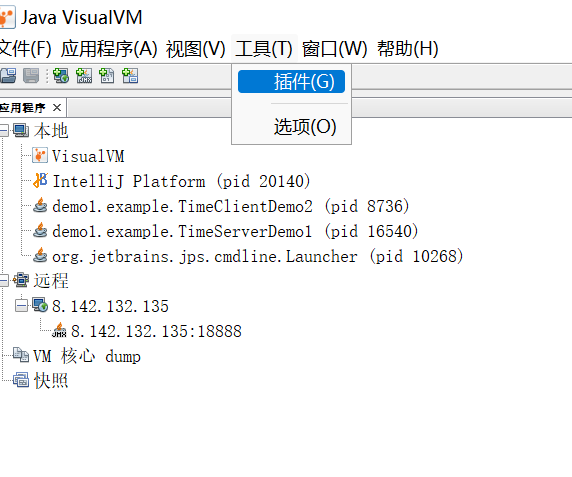
Task: Select the computer icon beside 本地
Action: [21, 131]
